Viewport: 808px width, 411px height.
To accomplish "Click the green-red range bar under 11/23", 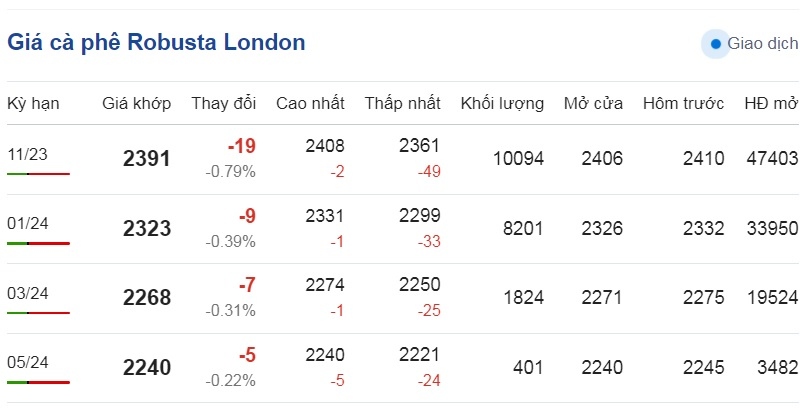I will (x=39, y=174).
